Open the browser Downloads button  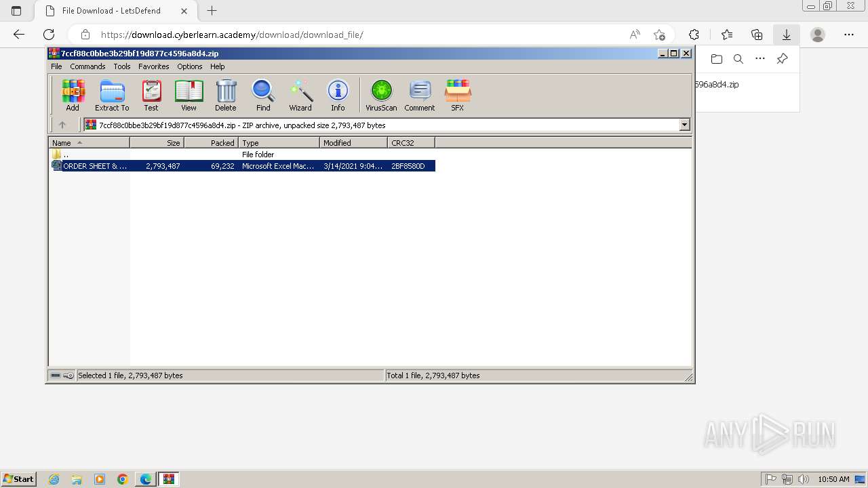pyautogui.click(x=787, y=35)
